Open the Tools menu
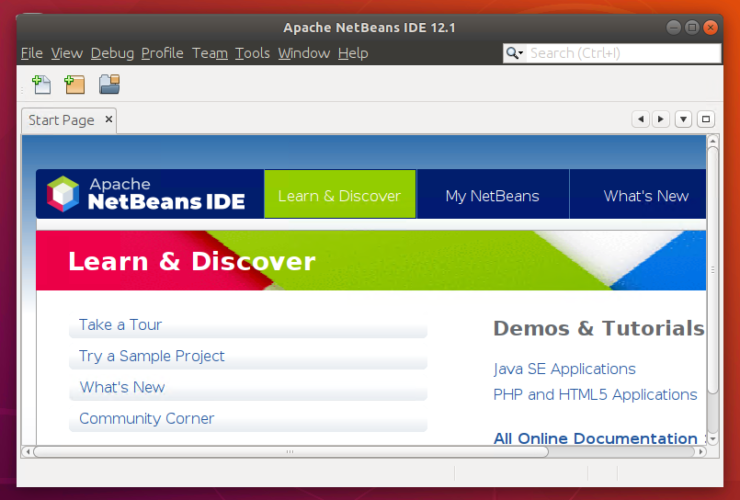Screen dimensions: 740x500 click(252, 53)
